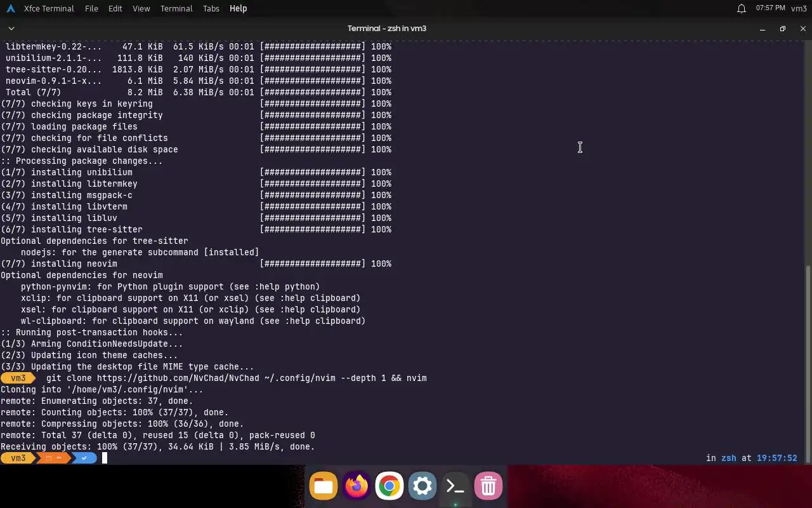The height and width of the screenshot is (508, 812).
Task: Open the Terminal icon in the dock
Action: tap(455, 486)
